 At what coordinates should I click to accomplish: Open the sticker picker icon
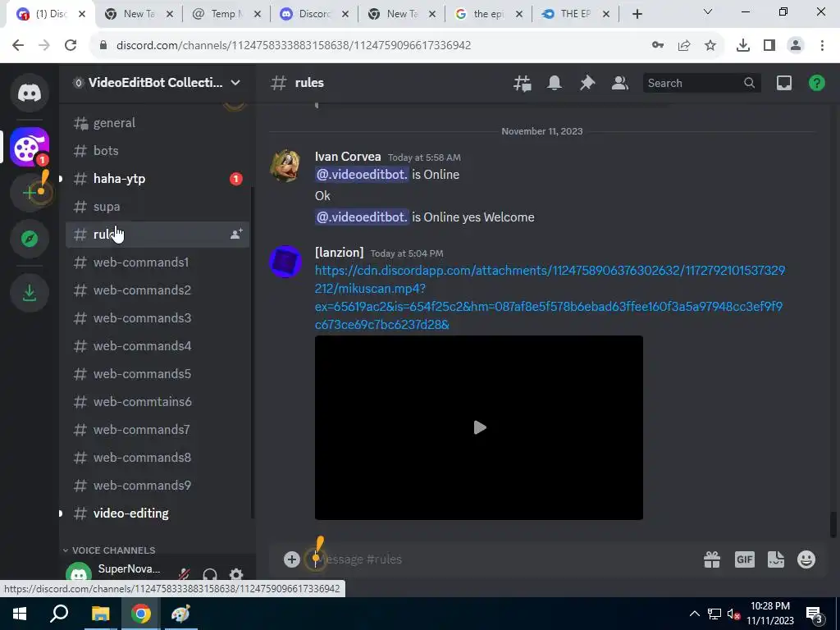pyautogui.click(x=776, y=559)
